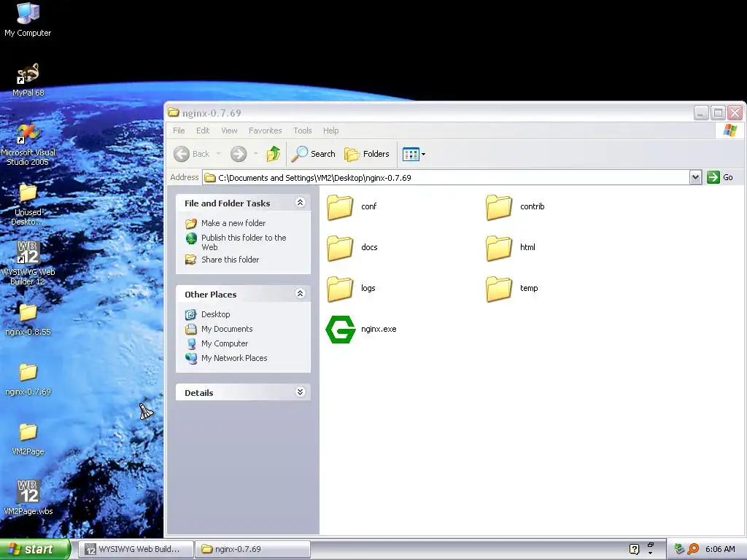The width and height of the screenshot is (747, 560).
Task: Collapse the Other Places panel
Action: click(x=300, y=293)
